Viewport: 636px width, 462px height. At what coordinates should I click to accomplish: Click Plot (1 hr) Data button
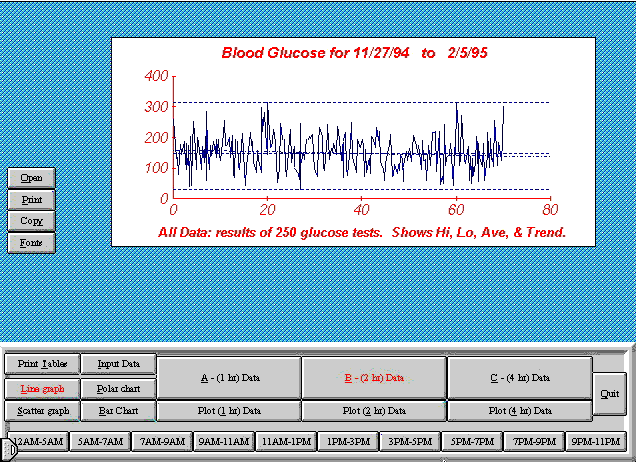[229, 410]
